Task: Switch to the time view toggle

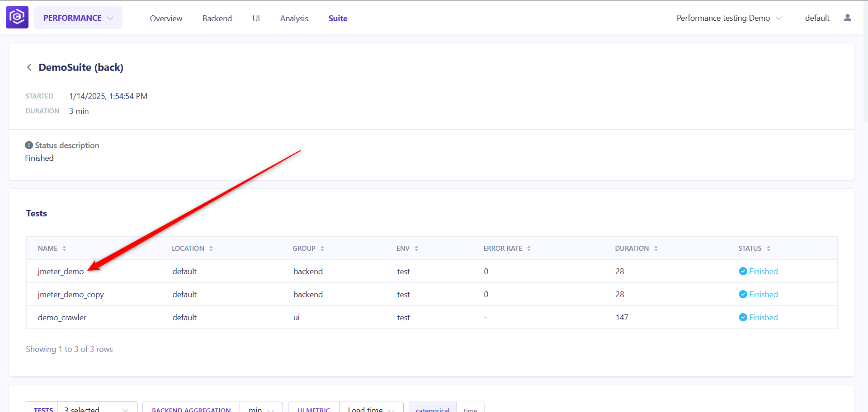Action: coord(470,407)
